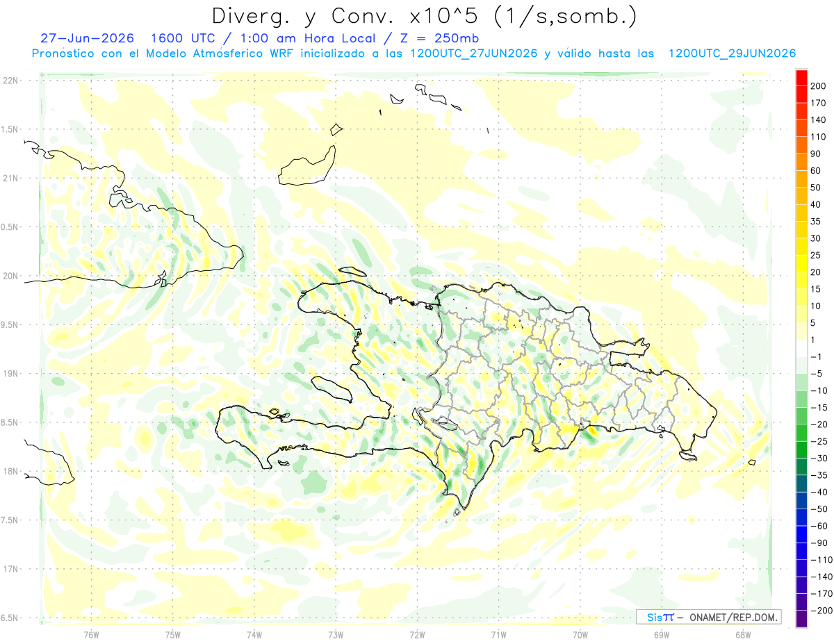Image resolution: width=834 pixels, height=644 pixels.
Task: Click valid-until time '1200UTC_29JUN2026'
Action: click(732, 53)
